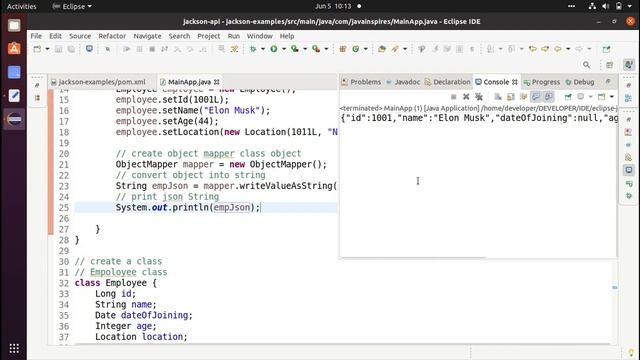Open the Files app from the dock

[14, 25]
